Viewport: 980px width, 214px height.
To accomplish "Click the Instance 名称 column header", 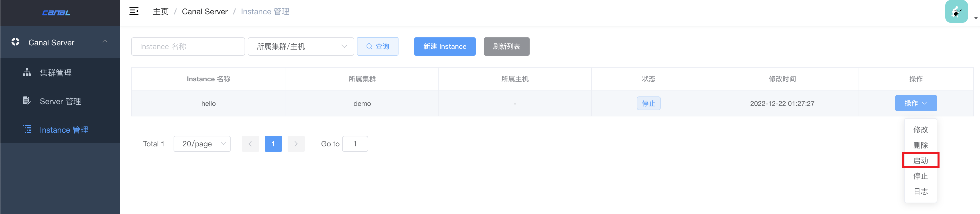I will [208, 79].
